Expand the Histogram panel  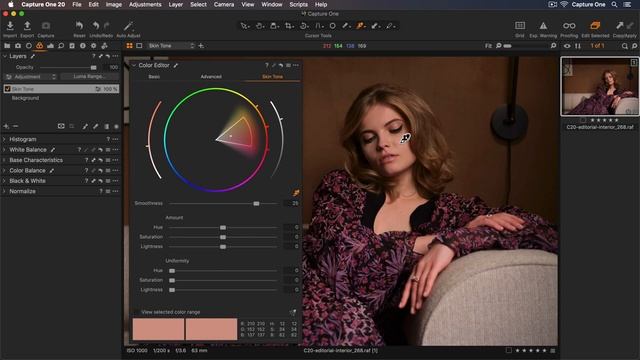point(5,139)
